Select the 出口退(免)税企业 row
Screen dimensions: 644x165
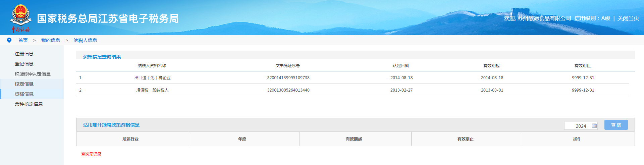[153, 78]
